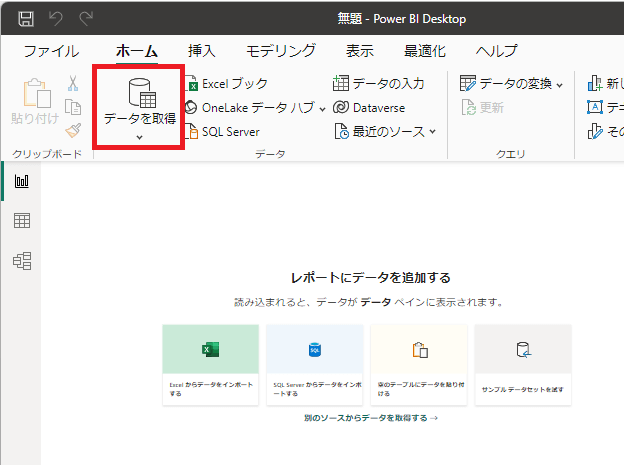Click the OneLake データ ハブ button
The image size is (624, 465).
click(x=251, y=107)
